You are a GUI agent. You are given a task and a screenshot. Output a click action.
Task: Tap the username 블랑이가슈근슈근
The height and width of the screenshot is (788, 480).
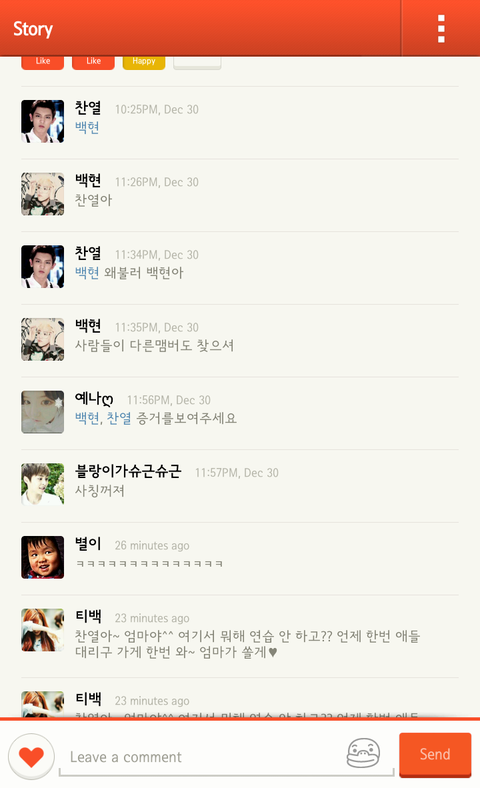click(x=128, y=471)
